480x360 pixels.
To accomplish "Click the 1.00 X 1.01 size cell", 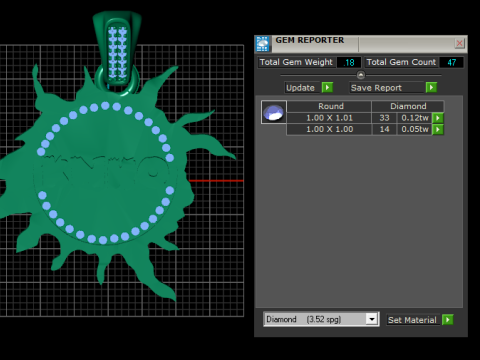I will [329, 118].
